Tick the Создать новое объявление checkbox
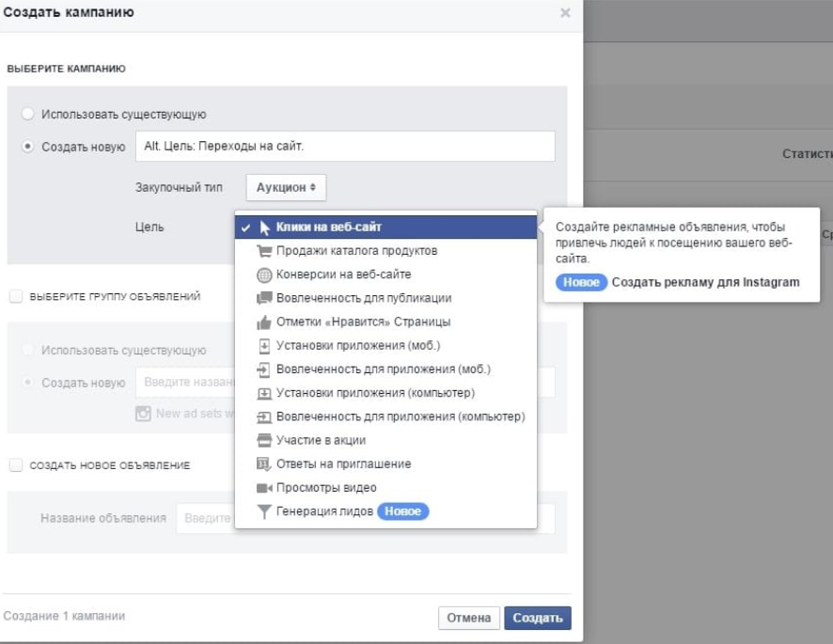This screenshot has width=833, height=644. [x=16, y=465]
